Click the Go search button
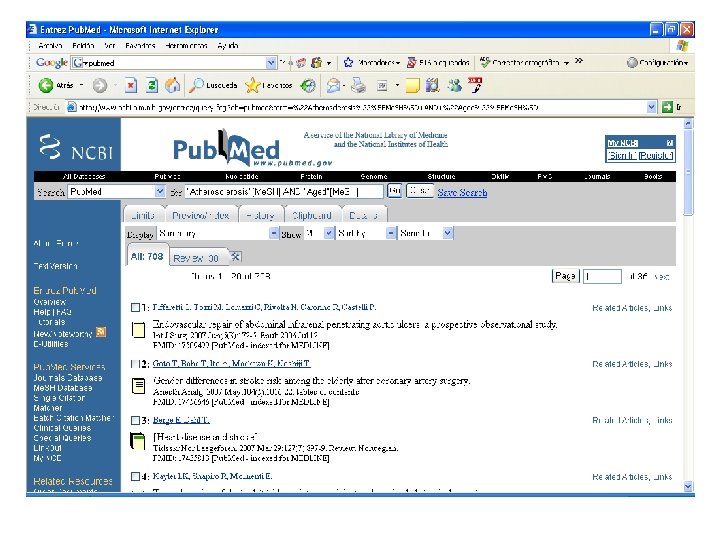The image size is (720, 540). tap(394, 191)
